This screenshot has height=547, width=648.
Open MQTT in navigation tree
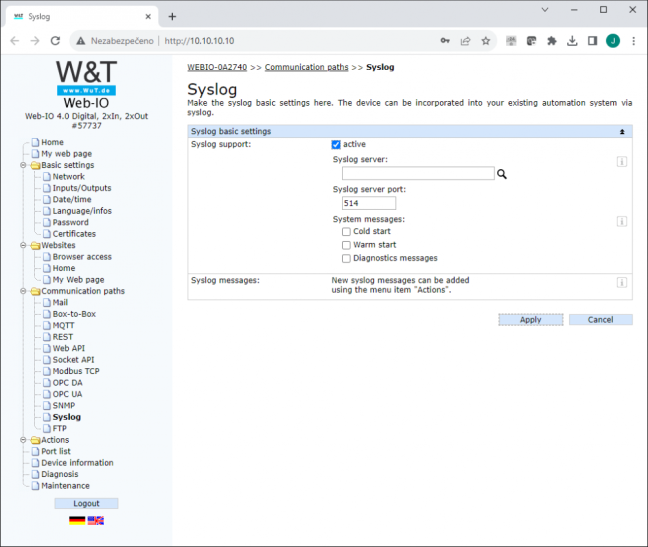(63, 326)
